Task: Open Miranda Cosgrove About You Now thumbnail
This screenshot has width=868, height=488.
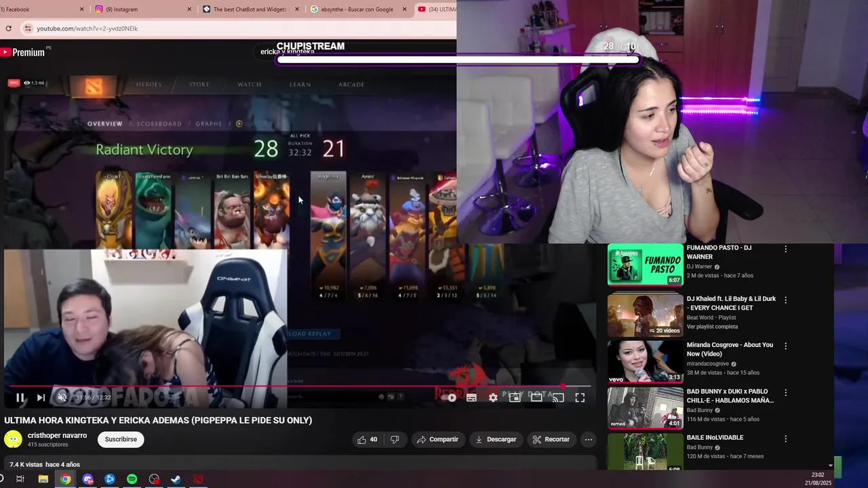Action: pos(645,362)
